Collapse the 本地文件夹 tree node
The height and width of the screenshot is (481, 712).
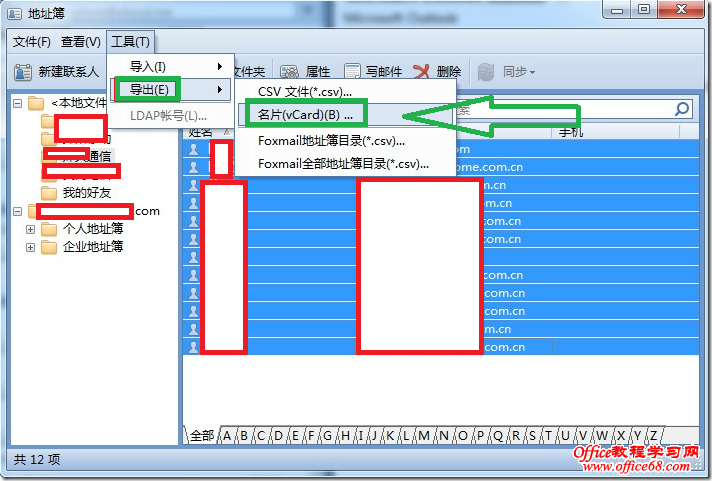(x=18, y=103)
